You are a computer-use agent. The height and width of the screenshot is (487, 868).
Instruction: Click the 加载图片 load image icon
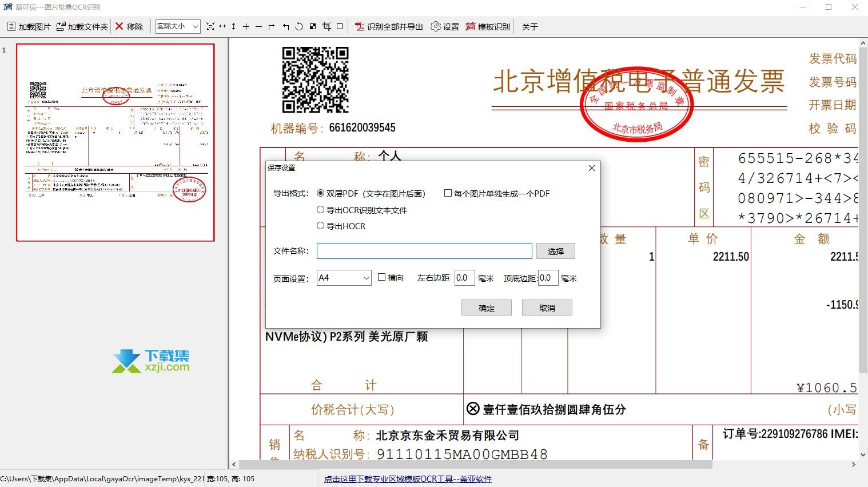pyautogui.click(x=11, y=26)
